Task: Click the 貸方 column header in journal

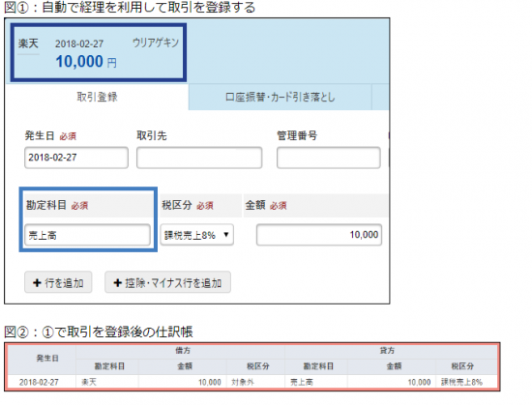Action: point(387,351)
